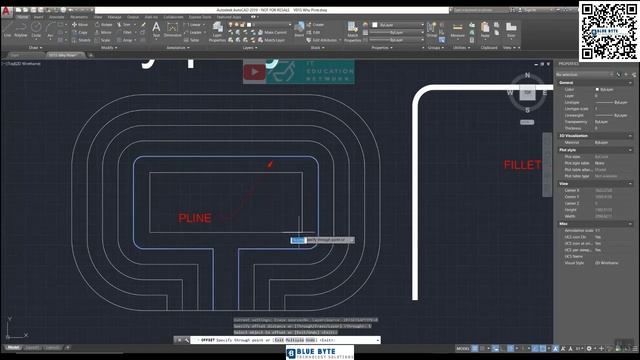The width and height of the screenshot is (640, 360).
Task: Open status bar customization menu
Action: click(x=635, y=349)
